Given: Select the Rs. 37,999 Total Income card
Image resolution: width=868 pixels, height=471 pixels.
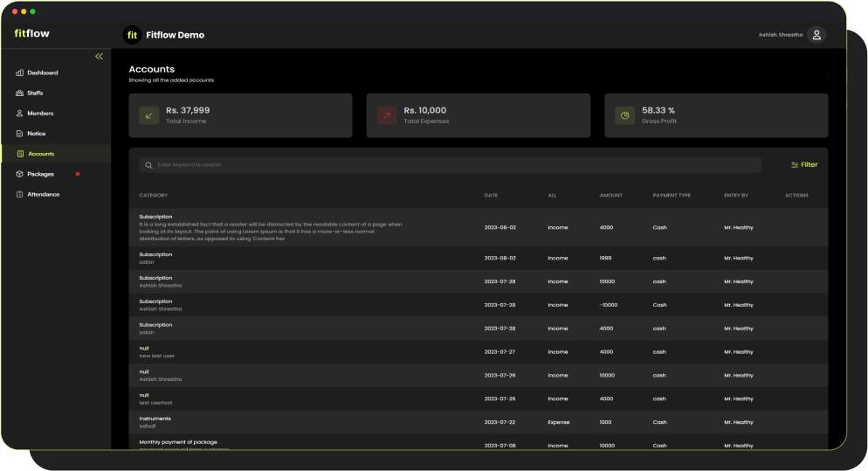Looking at the screenshot, I should pyautogui.click(x=240, y=115).
